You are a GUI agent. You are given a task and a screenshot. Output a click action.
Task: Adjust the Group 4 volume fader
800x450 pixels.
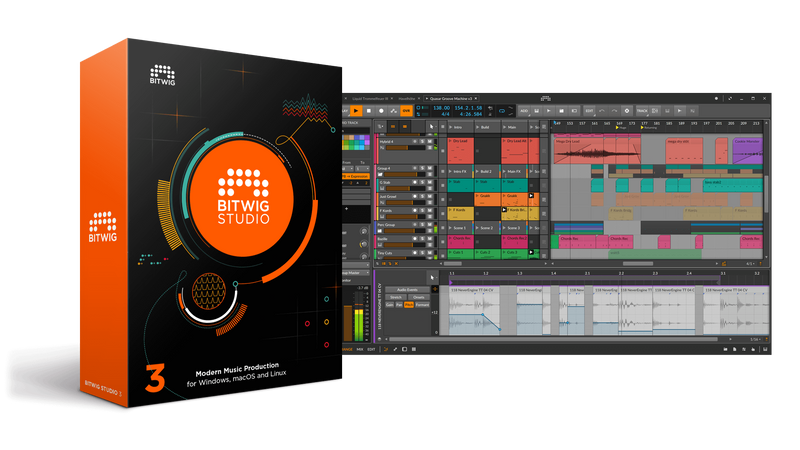tap(406, 174)
